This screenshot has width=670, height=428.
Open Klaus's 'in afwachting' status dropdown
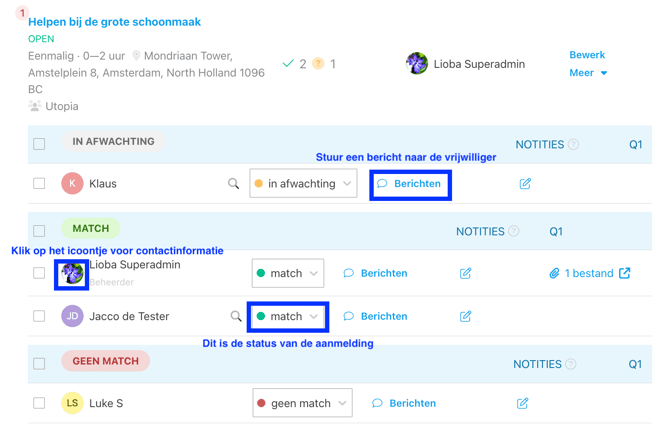pyautogui.click(x=303, y=184)
